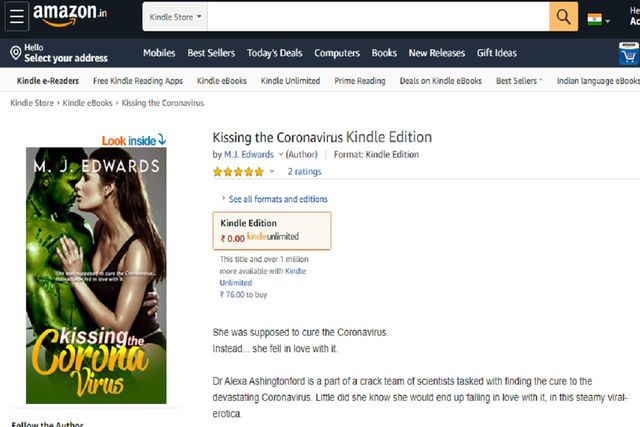Open the India flag language selector
This screenshot has width=640, height=427.
pyautogui.click(x=598, y=19)
